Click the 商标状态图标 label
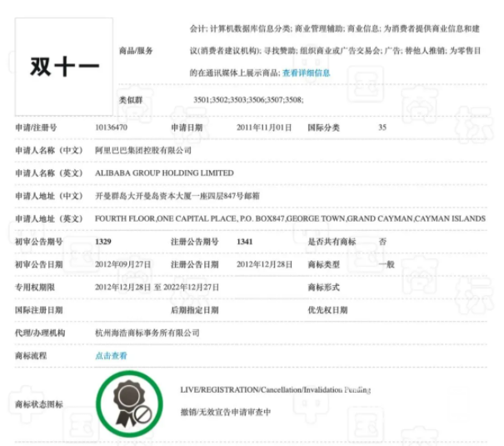The image size is (504, 446). click(39, 403)
